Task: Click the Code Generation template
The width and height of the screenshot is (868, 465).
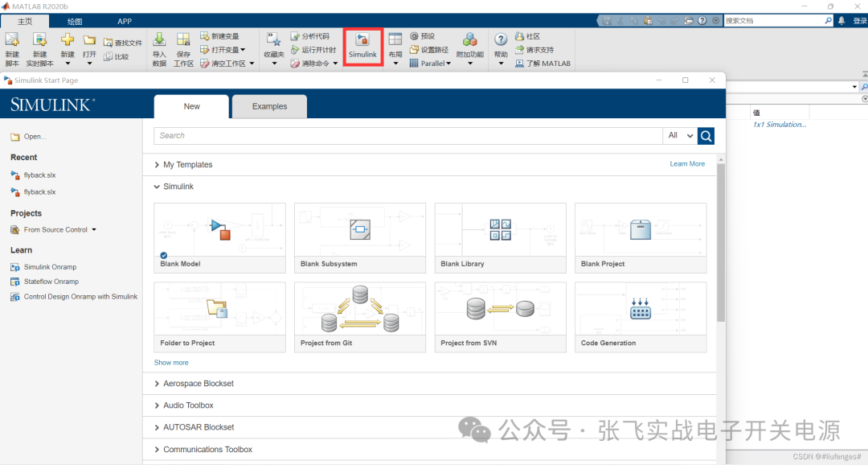Action: [641, 317]
